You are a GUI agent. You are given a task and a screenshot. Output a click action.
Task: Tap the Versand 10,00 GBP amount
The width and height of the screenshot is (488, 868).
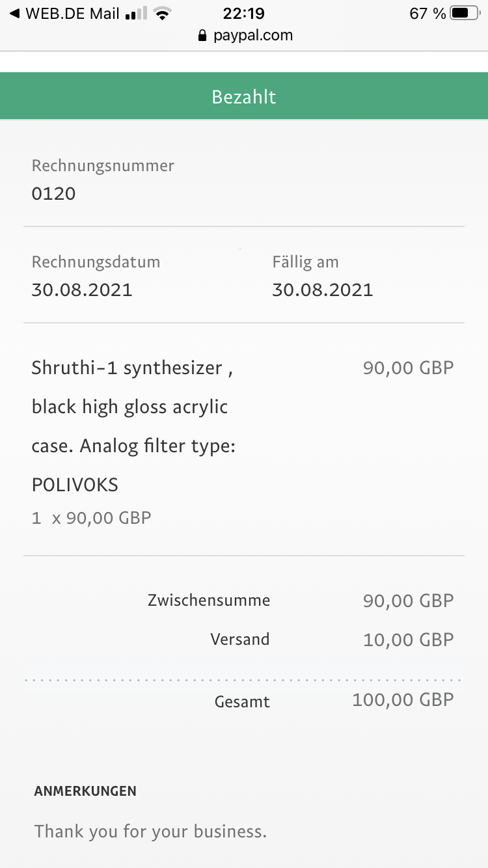pos(408,640)
